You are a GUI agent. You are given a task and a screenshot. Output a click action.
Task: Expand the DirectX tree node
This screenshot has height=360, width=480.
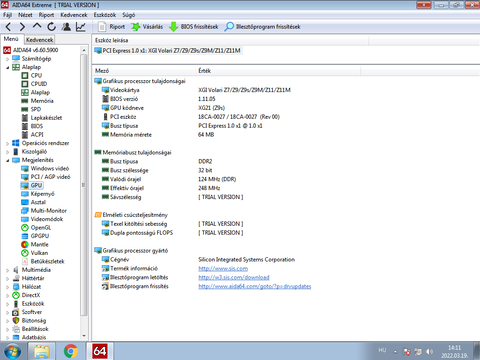pyautogui.click(x=7, y=295)
